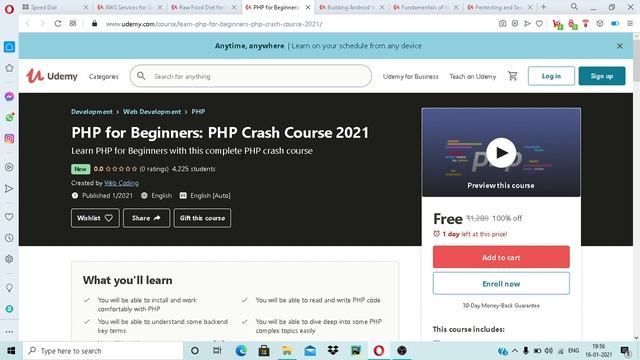This screenshot has width=640, height=360.
Task: Click the Add to cart button
Action: [501, 257]
